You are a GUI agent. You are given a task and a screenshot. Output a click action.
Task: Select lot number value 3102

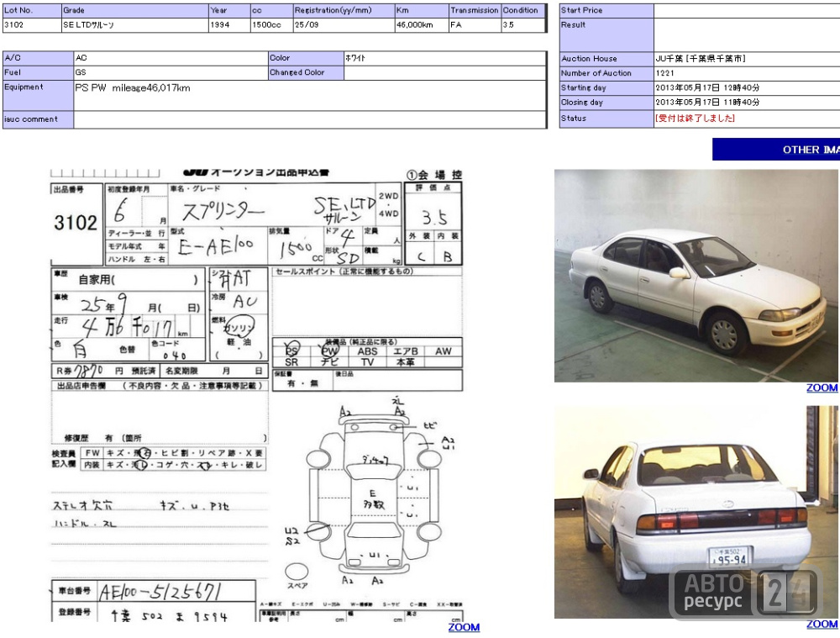click(x=14, y=24)
